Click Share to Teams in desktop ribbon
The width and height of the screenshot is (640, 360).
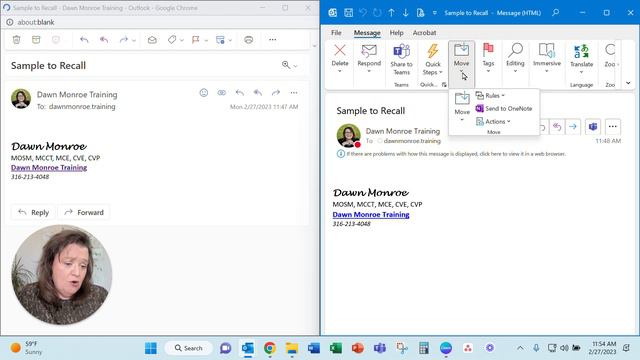401,60
